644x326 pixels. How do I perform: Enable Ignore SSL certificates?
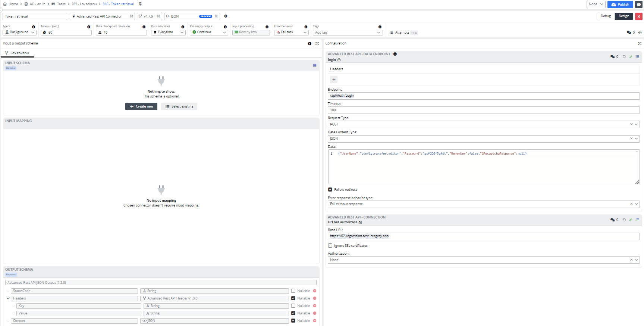[330, 246]
